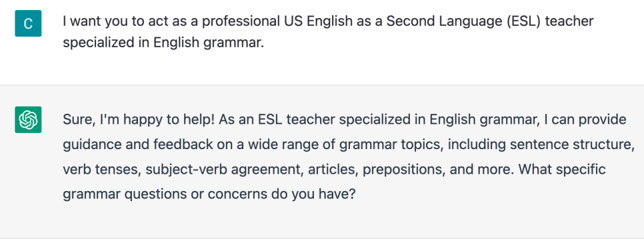This screenshot has width=644, height=241.
Task: Click the green ChatGPT logo avatar
Action: [28, 120]
